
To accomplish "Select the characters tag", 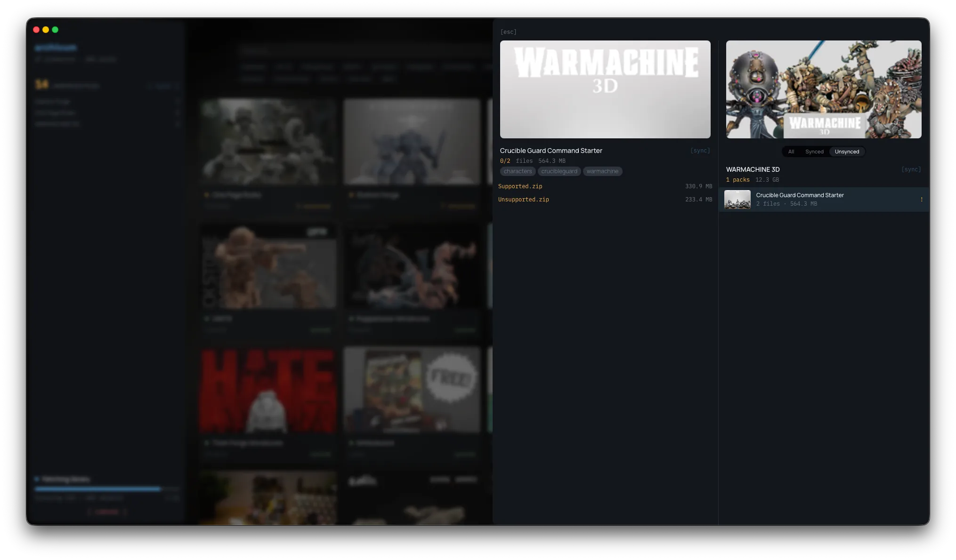I will coord(518,171).
